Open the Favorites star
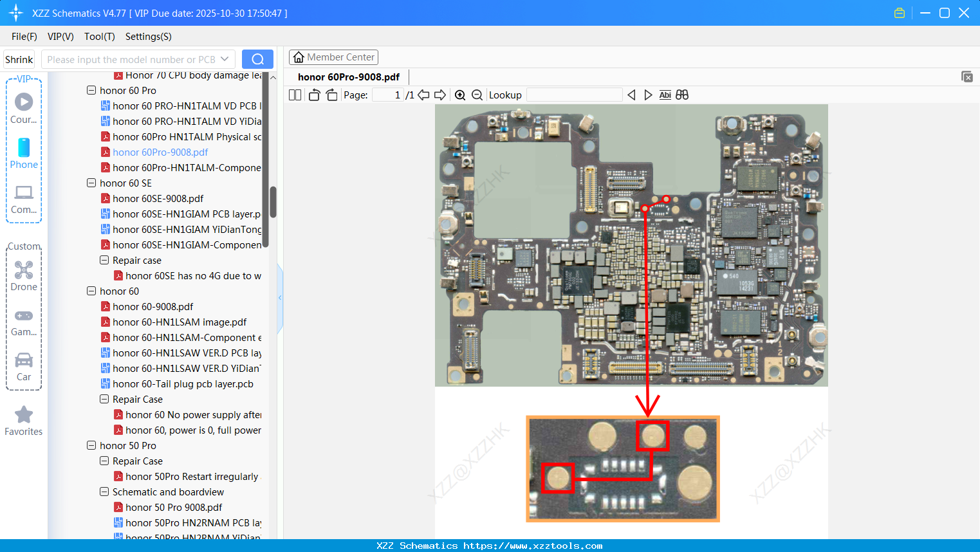 click(24, 421)
